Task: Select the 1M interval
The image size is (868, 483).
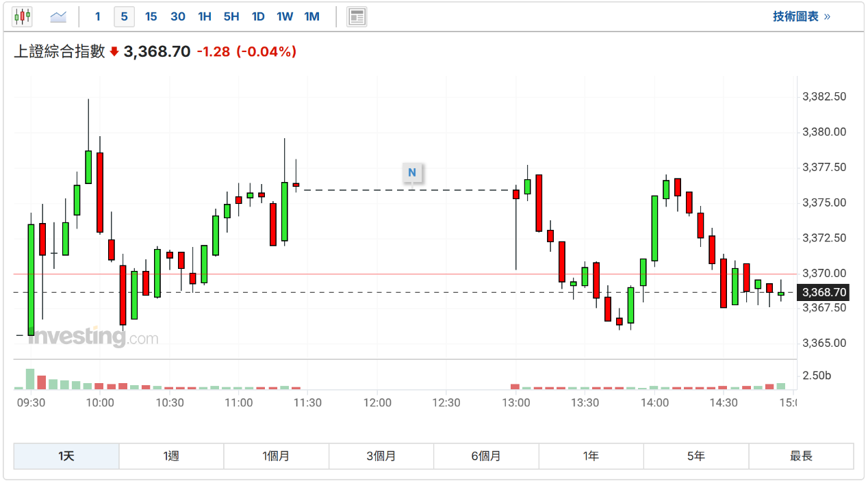Action: (x=312, y=16)
